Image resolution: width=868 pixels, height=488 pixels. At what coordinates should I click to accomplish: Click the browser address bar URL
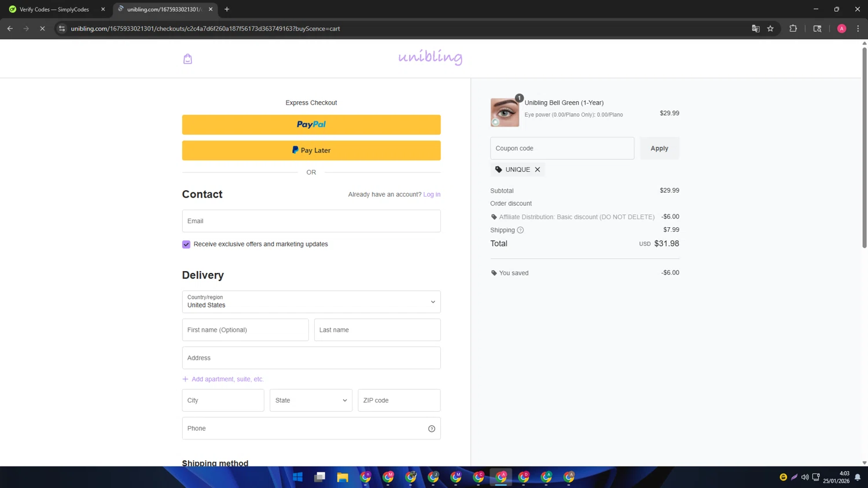click(x=205, y=28)
